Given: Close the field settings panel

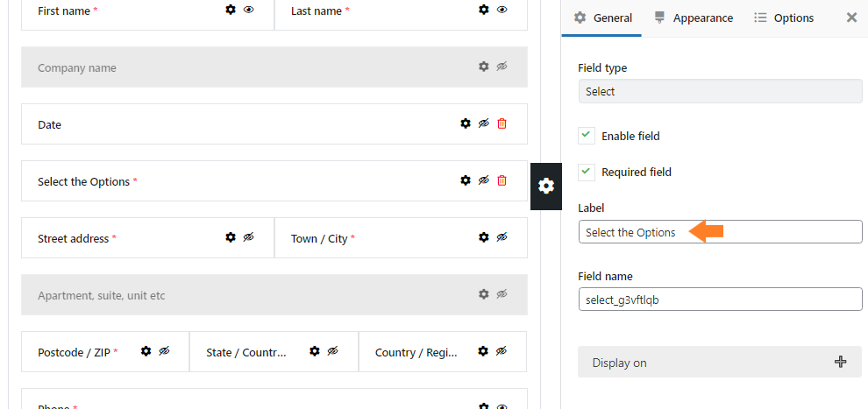Looking at the screenshot, I should (852, 18).
